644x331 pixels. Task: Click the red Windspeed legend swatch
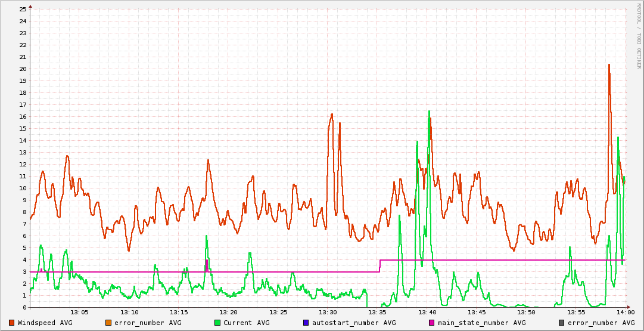pyautogui.click(x=11, y=323)
